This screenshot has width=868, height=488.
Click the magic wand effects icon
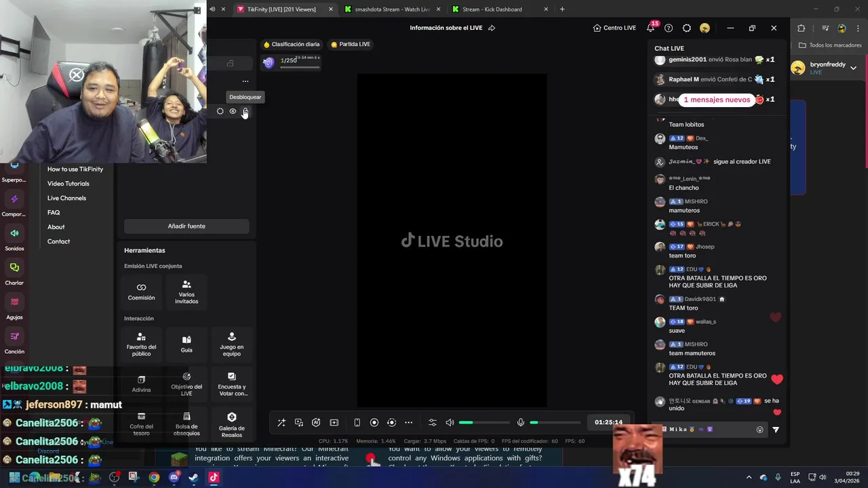coord(281,422)
